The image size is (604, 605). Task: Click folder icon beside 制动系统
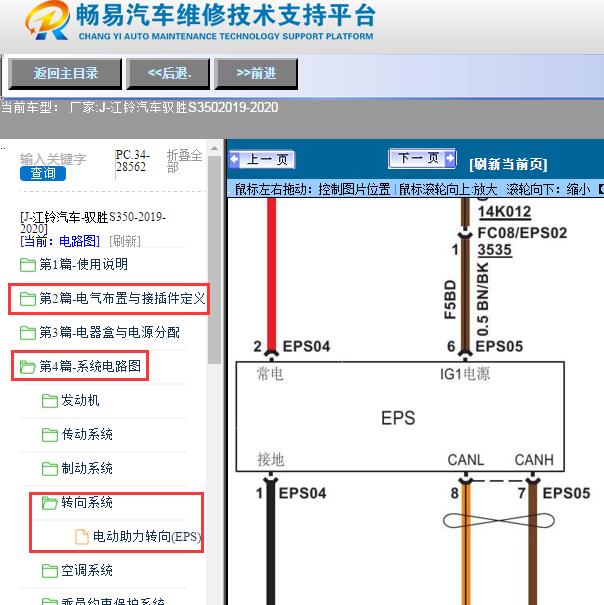pyautogui.click(x=50, y=468)
